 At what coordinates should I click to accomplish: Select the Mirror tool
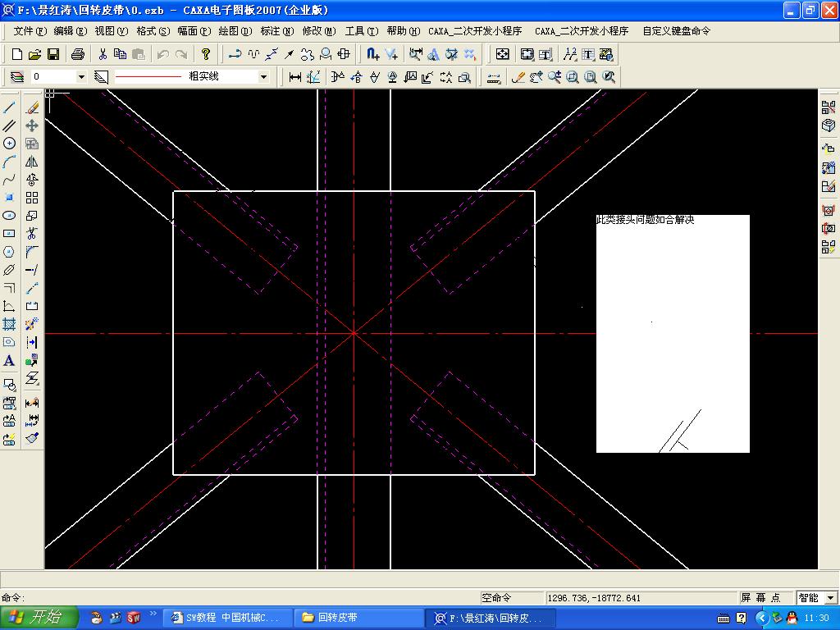pyautogui.click(x=32, y=162)
